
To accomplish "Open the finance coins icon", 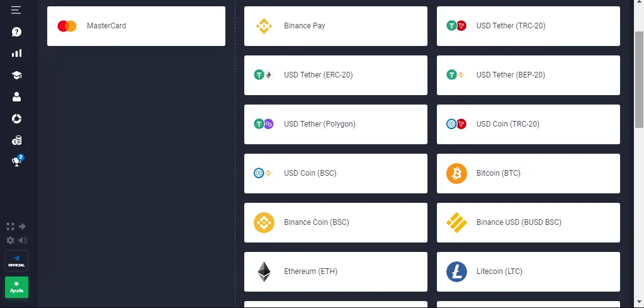I will [x=16, y=140].
